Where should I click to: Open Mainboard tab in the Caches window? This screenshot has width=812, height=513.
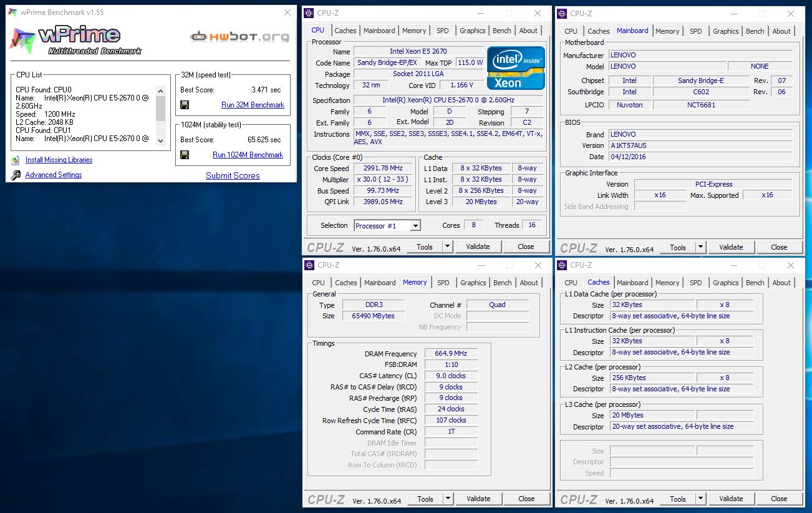(632, 283)
